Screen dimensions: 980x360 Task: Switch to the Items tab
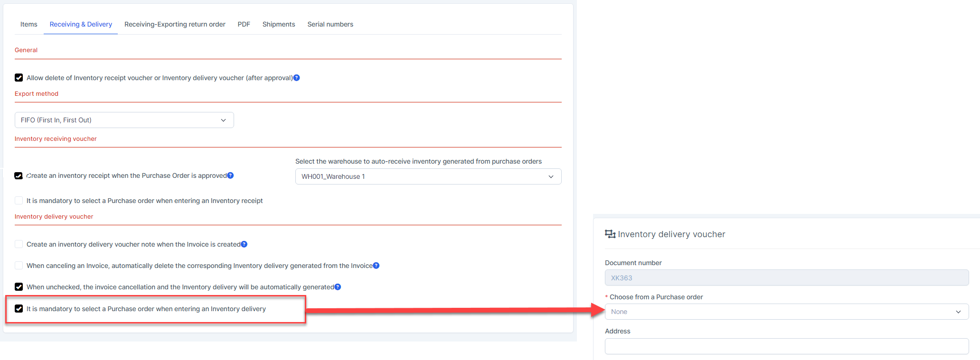[x=29, y=24]
